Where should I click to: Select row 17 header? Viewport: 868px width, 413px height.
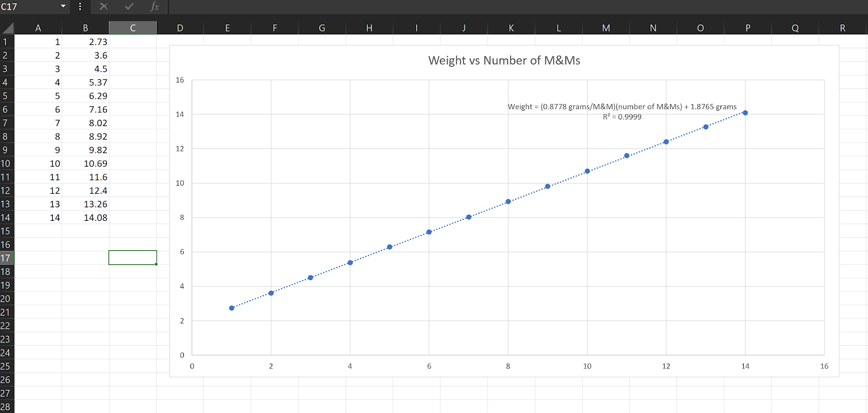7,258
